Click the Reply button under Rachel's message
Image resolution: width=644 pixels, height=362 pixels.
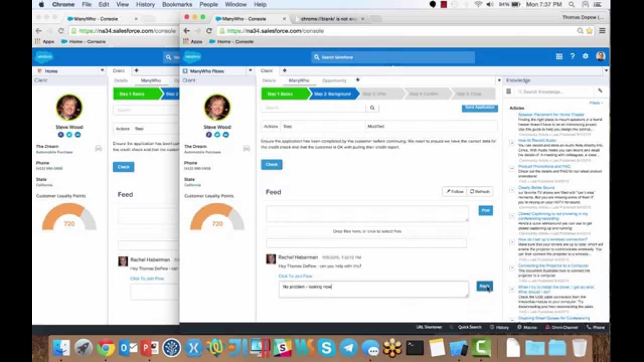coord(485,286)
